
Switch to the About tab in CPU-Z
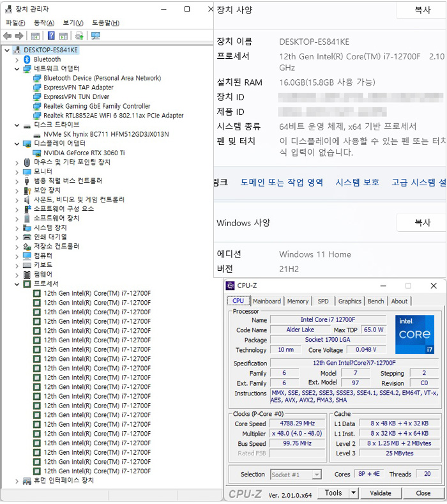399,301
